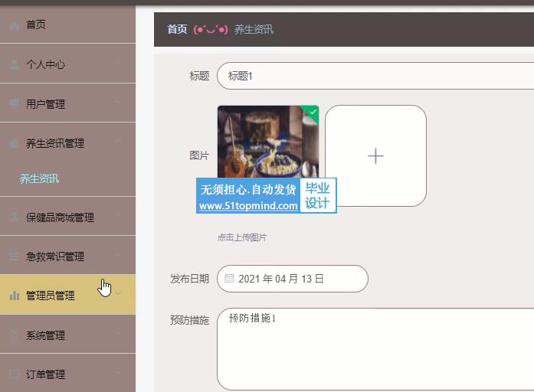Click the bar chart icon beside 管理员管理
The image size is (534, 392).
15,296
